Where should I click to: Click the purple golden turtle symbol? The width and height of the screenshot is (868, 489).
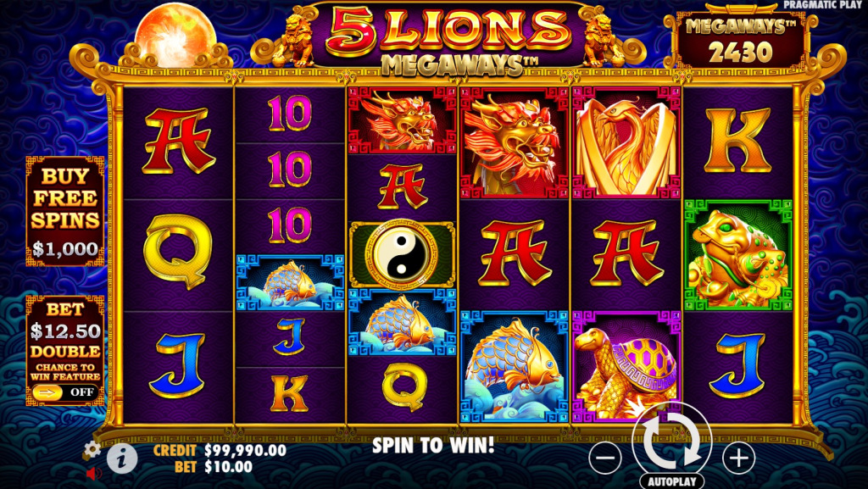626,365
